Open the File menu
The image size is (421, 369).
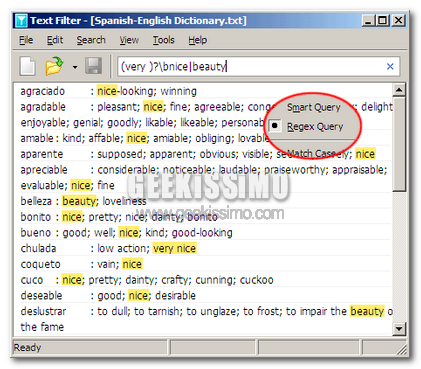[x=26, y=40]
